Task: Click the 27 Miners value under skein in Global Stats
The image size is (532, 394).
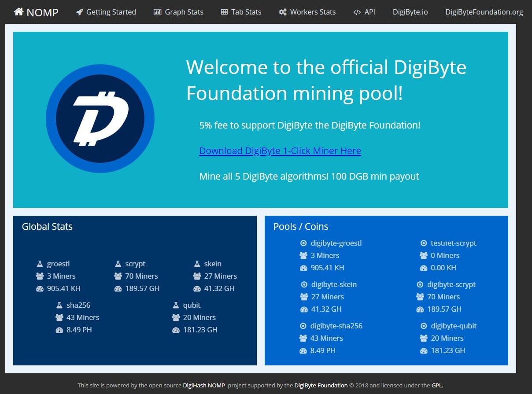Action: pyautogui.click(x=221, y=276)
